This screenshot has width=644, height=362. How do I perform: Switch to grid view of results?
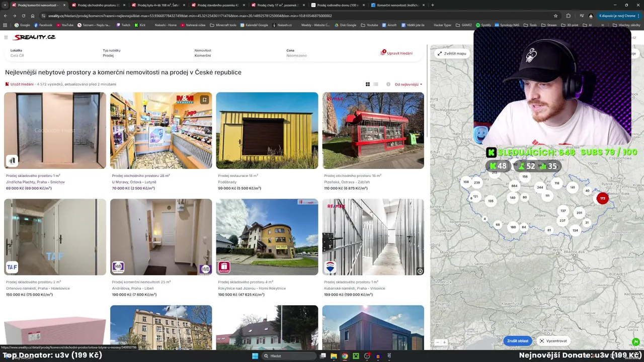(368, 84)
